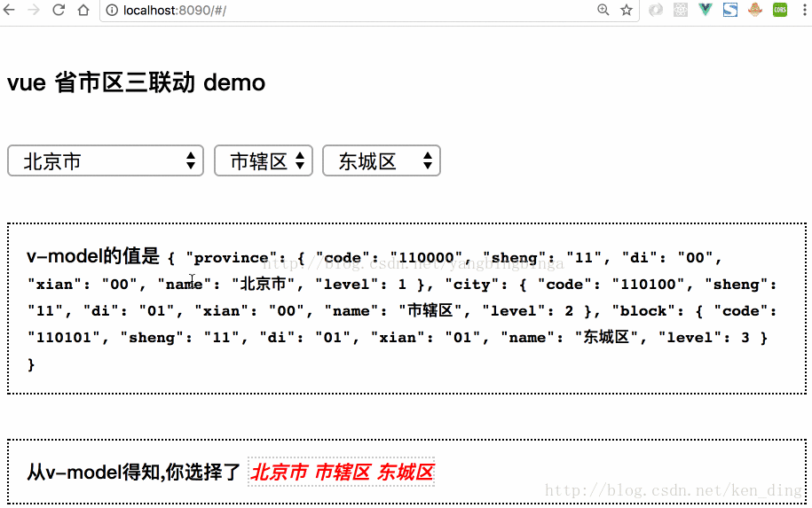Reload the page with the refresh icon
Image resolution: width=812 pixels, height=508 pixels.
[x=59, y=10]
